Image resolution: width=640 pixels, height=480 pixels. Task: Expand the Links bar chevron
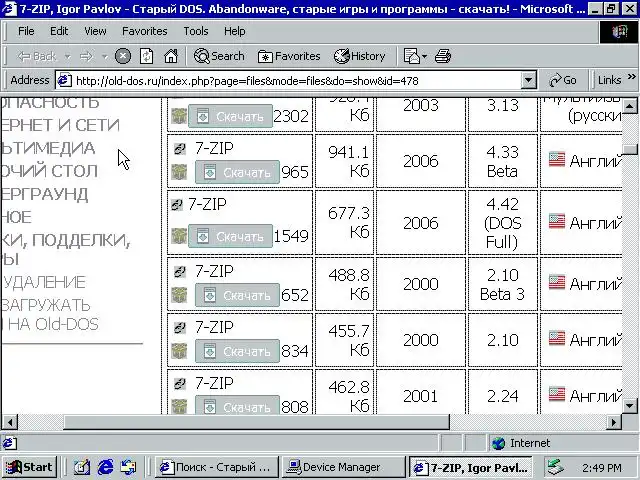[x=631, y=76]
